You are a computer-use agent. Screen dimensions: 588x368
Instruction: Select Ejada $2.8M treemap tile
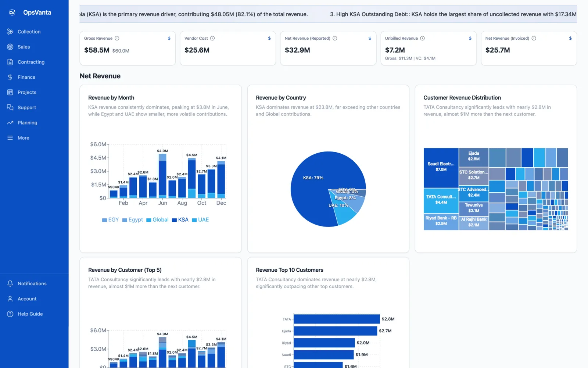point(474,157)
